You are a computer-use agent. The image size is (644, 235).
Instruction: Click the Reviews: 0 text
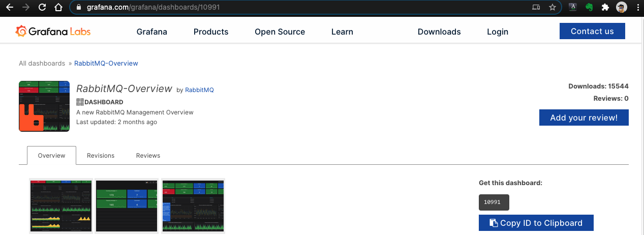[x=611, y=99]
